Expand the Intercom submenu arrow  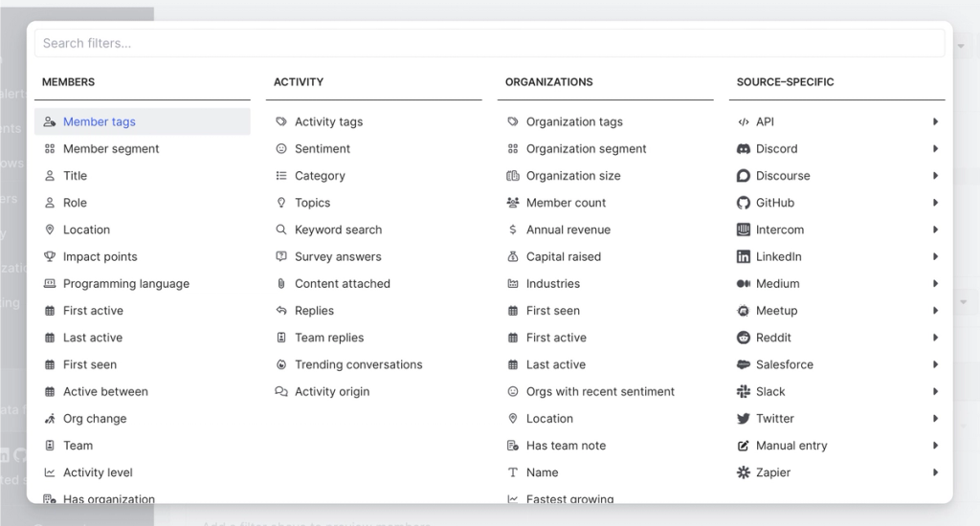pyautogui.click(x=935, y=230)
